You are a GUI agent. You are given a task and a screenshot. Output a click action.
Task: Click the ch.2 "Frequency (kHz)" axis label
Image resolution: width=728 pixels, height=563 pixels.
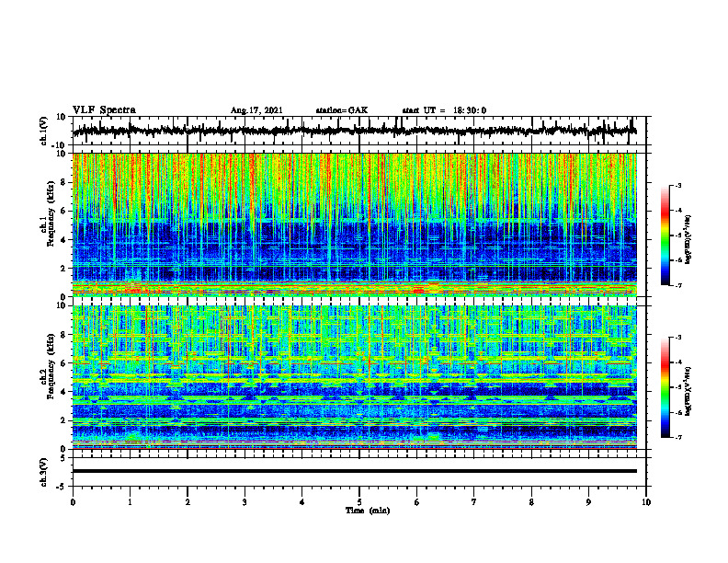pos(51,366)
